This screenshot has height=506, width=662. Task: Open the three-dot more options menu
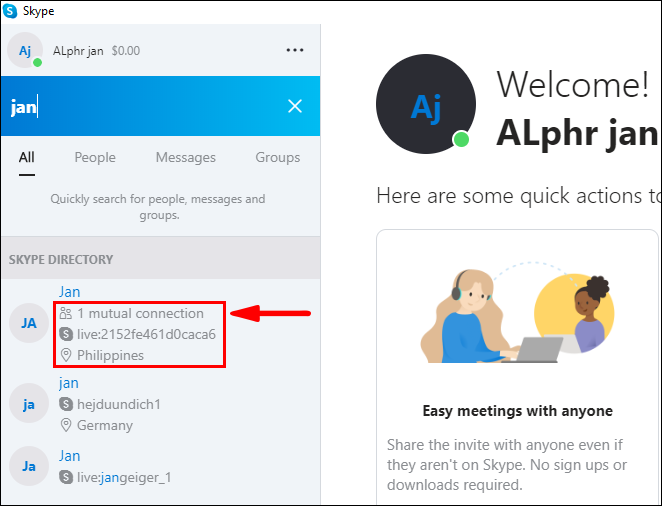click(x=295, y=50)
